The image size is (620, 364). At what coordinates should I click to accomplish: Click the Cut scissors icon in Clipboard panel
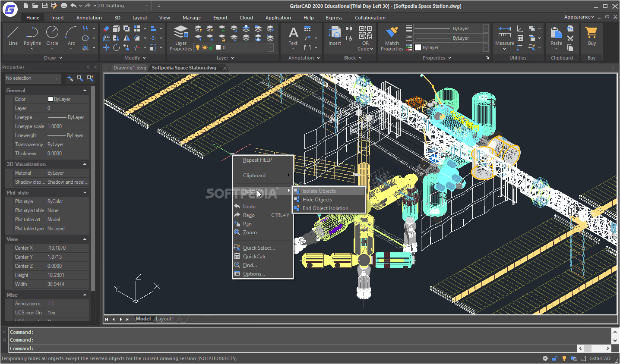[x=570, y=38]
